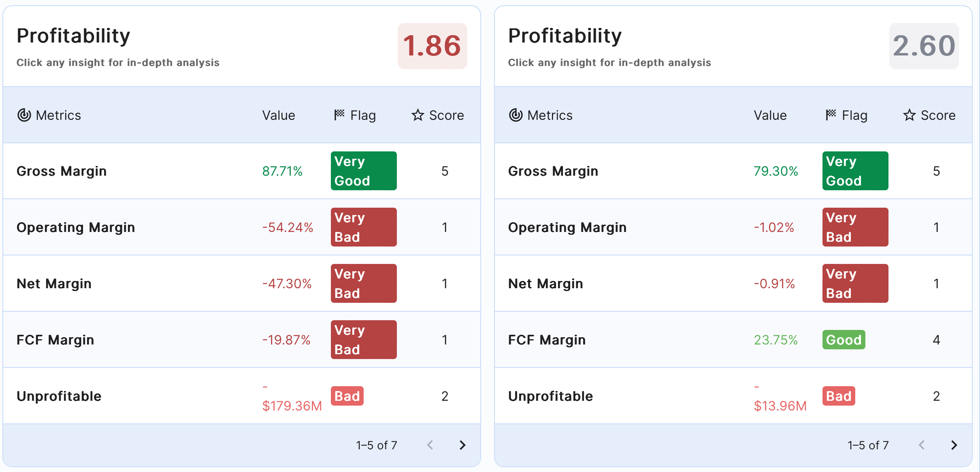
Task: Open Gross Margin insight showing 87.71%
Action: [62, 171]
